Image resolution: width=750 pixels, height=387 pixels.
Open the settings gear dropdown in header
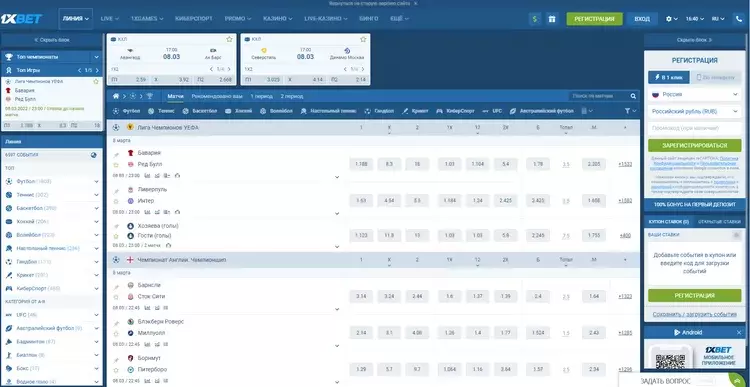click(x=672, y=19)
